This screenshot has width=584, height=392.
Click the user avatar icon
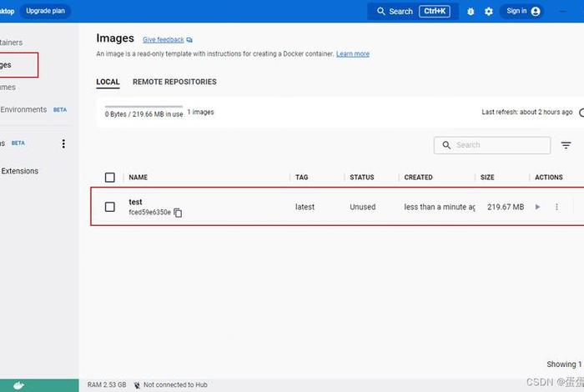click(536, 12)
